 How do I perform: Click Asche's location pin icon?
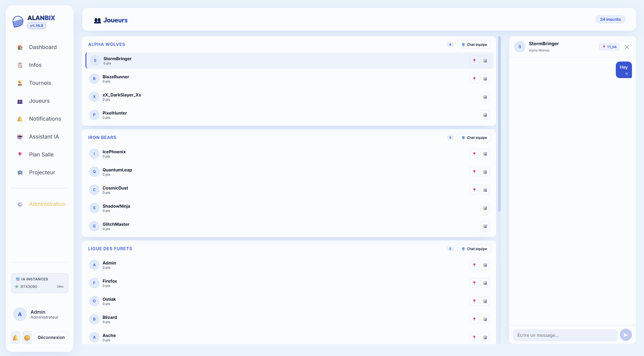coord(474,337)
